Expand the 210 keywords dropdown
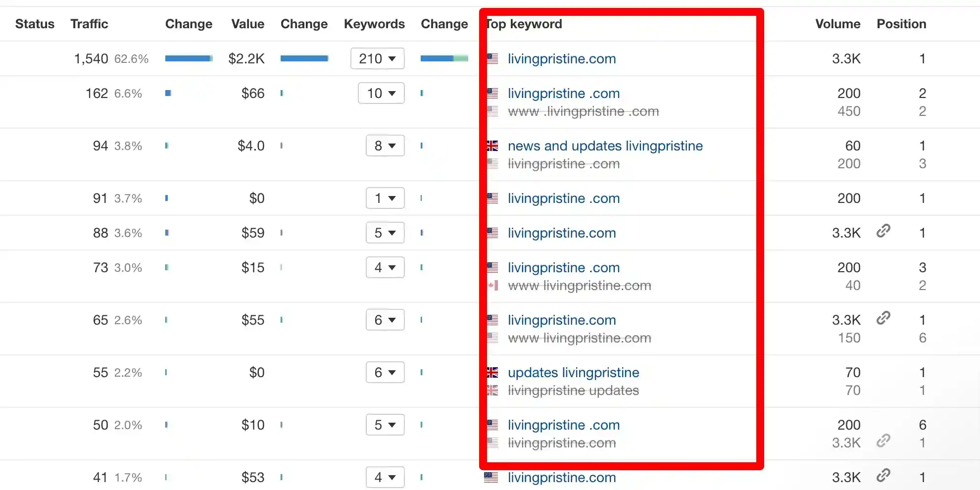Viewport: 980px width, 490px height. (x=377, y=58)
